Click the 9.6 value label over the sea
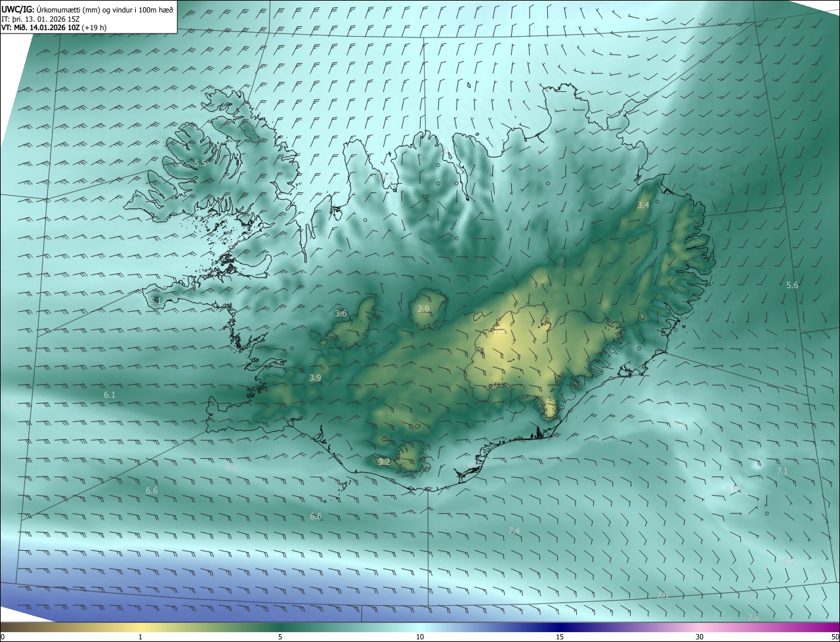Image resolution: width=840 pixels, height=642 pixels. click(732, 488)
